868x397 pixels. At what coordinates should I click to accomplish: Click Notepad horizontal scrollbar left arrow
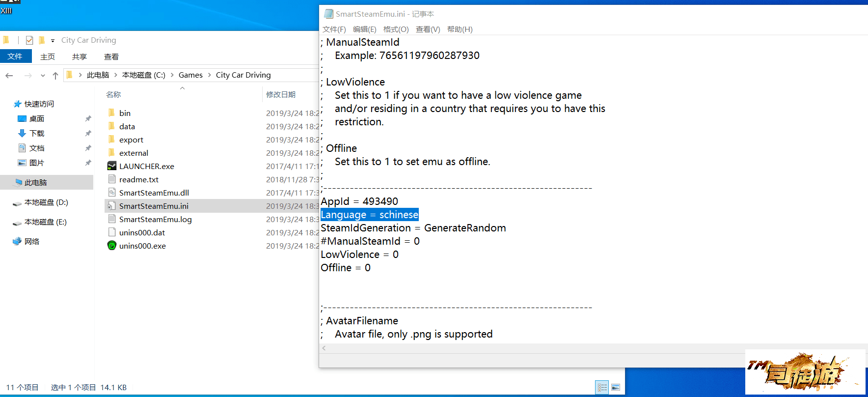324,348
